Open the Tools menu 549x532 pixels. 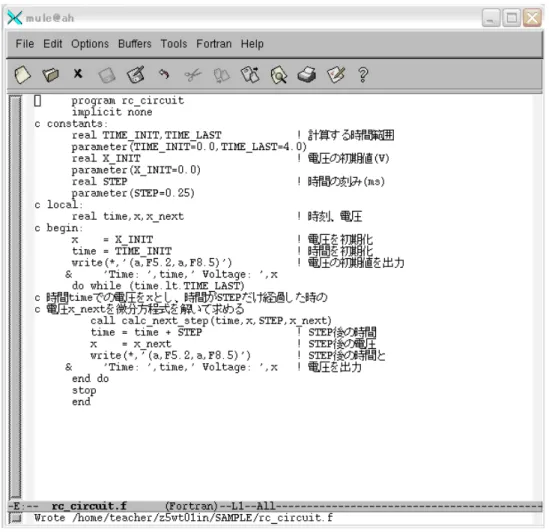coord(174,44)
